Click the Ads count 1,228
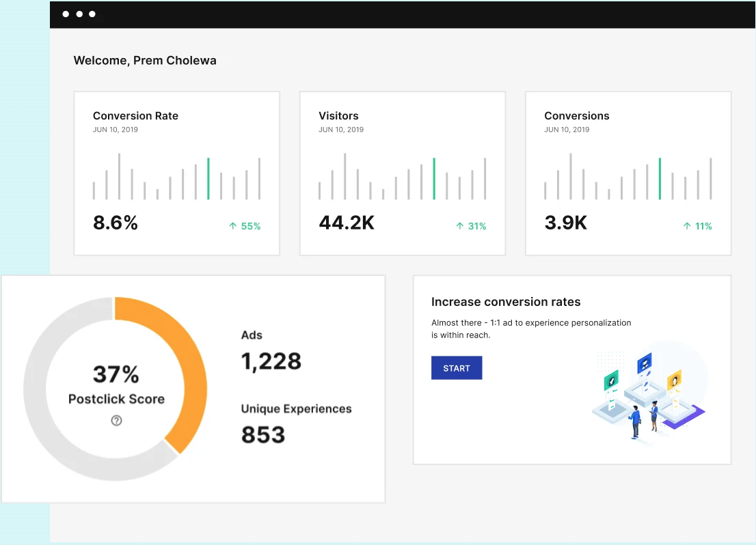 pos(271,361)
